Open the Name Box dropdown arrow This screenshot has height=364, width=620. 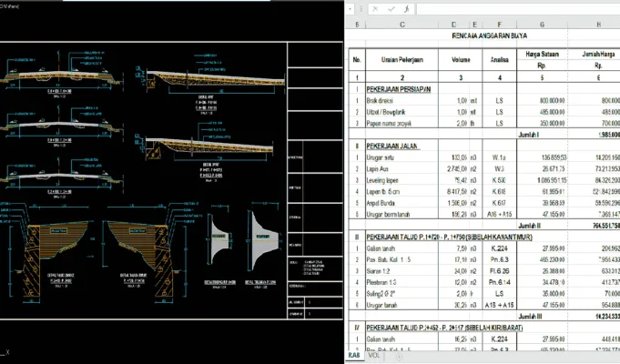coord(350,9)
